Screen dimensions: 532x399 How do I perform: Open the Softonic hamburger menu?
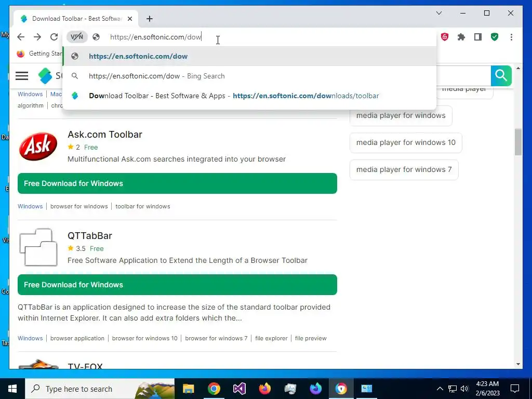22,76
